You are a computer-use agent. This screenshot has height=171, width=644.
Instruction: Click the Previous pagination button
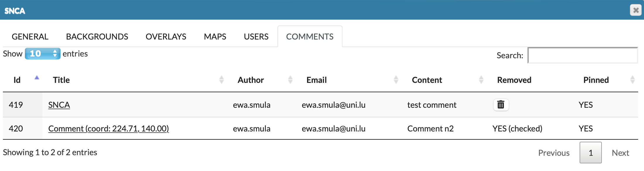coord(554,153)
